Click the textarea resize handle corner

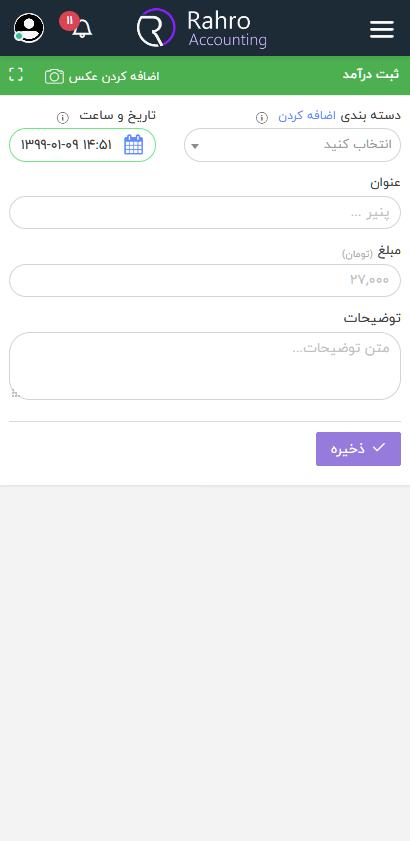coord(16,394)
